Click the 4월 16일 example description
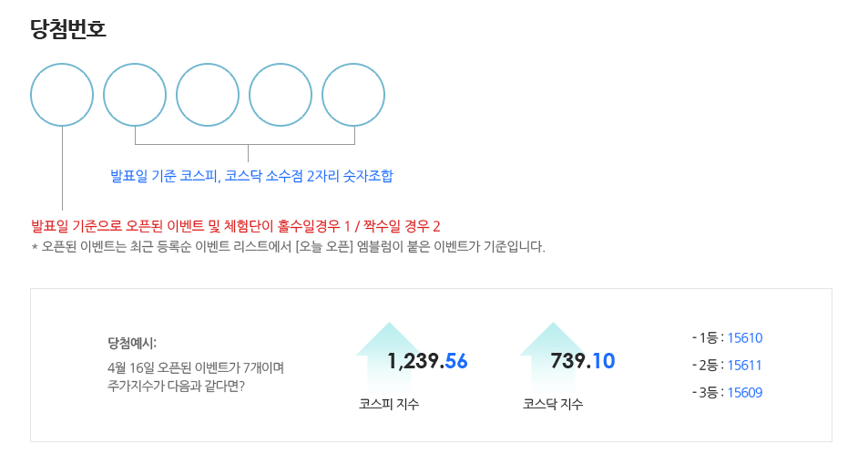The image size is (868, 475). pyautogui.click(x=196, y=377)
